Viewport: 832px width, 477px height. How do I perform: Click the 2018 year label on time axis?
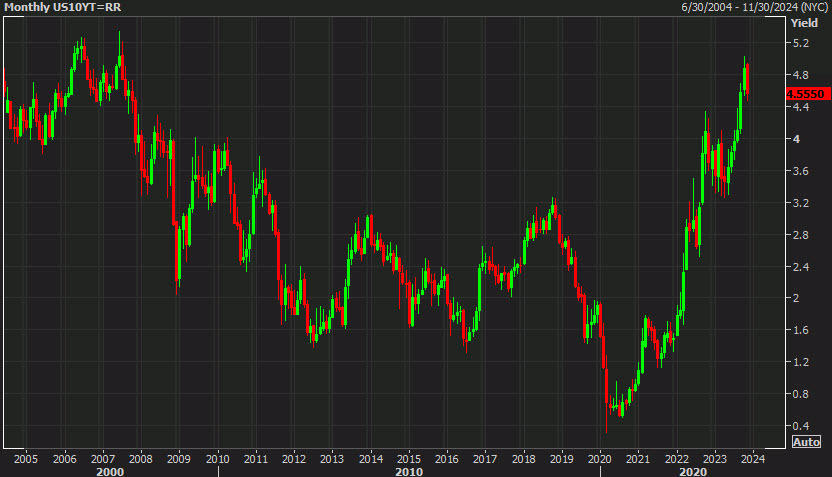coord(524,459)
